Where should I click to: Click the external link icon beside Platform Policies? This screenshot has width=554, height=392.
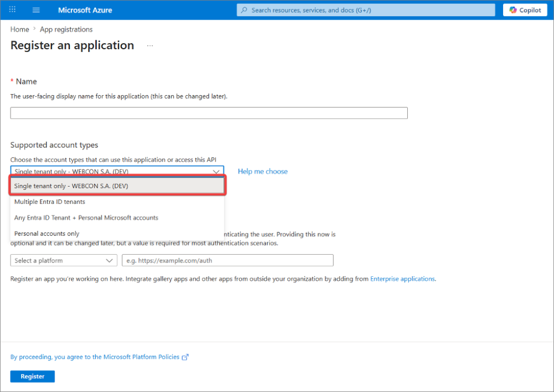pyautogui.click(x=186, y=357)
